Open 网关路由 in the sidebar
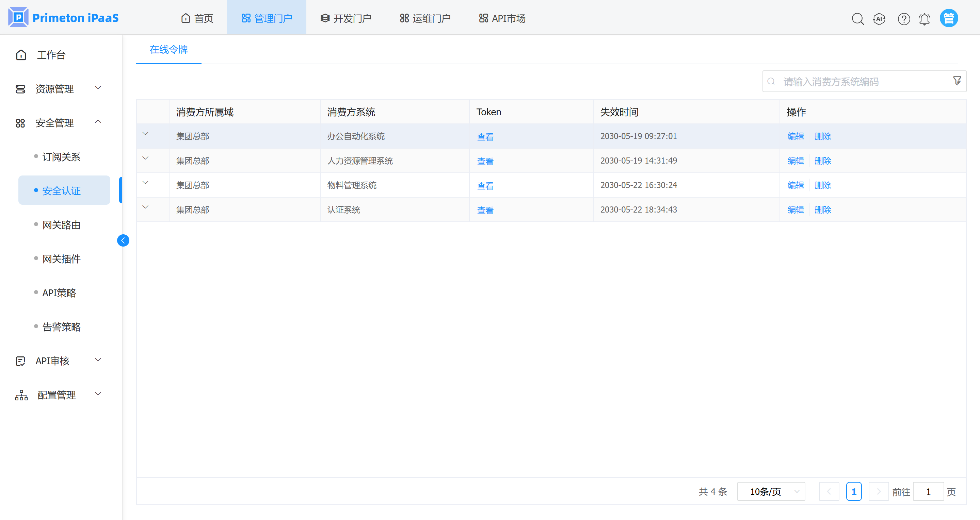980x520 pixels. pyautogui.click(x=61, y=225)
